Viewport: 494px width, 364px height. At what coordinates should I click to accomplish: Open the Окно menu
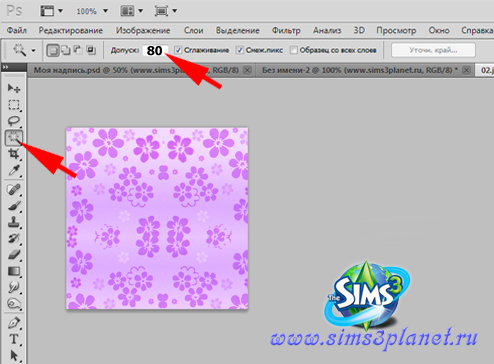tap(439, 30)
